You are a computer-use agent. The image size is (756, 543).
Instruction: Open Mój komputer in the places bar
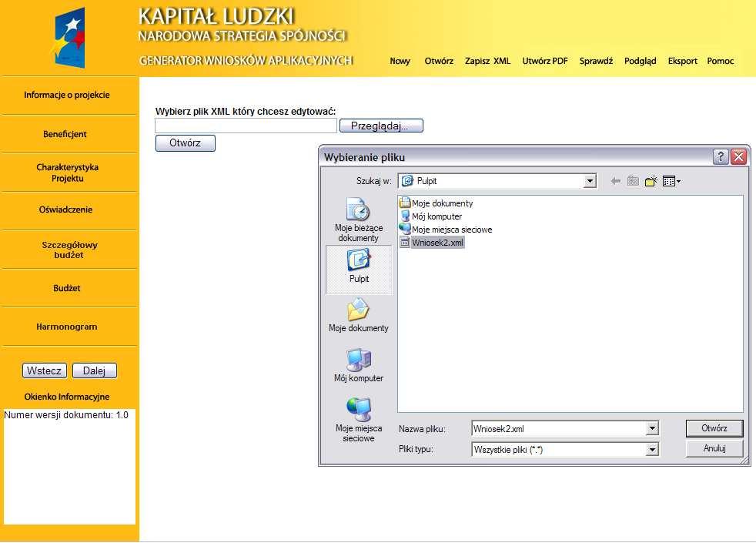(x=359, y=366)
